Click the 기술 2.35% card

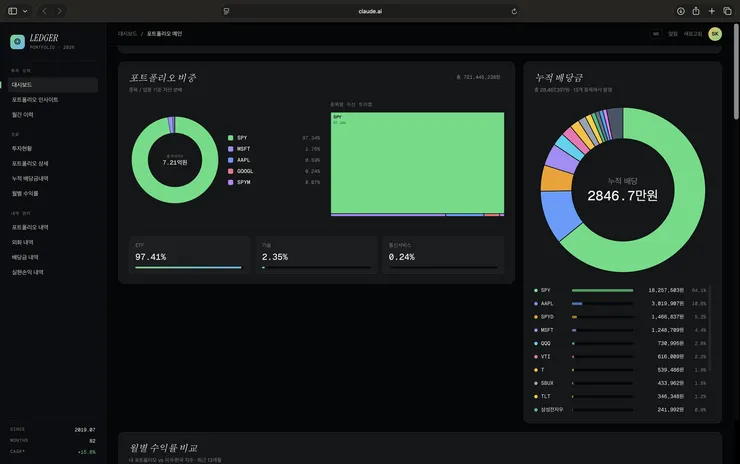click(x=316, y=255)
